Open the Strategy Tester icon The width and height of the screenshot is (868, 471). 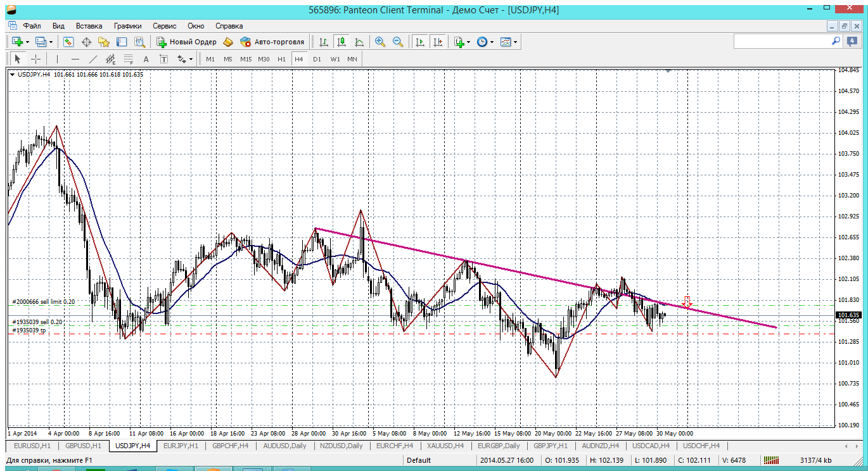pyautogui.click(x=139, y=42)
